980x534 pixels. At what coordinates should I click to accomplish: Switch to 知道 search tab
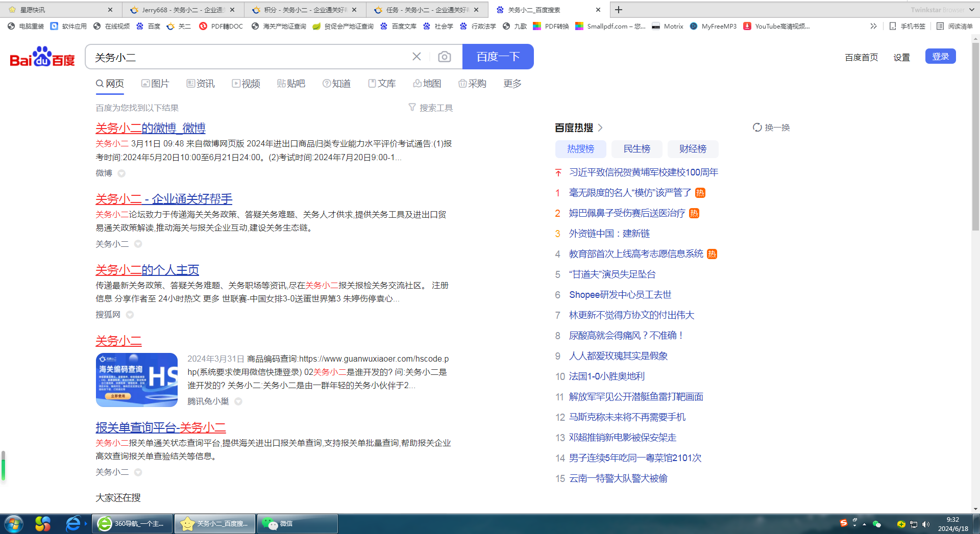336,84
